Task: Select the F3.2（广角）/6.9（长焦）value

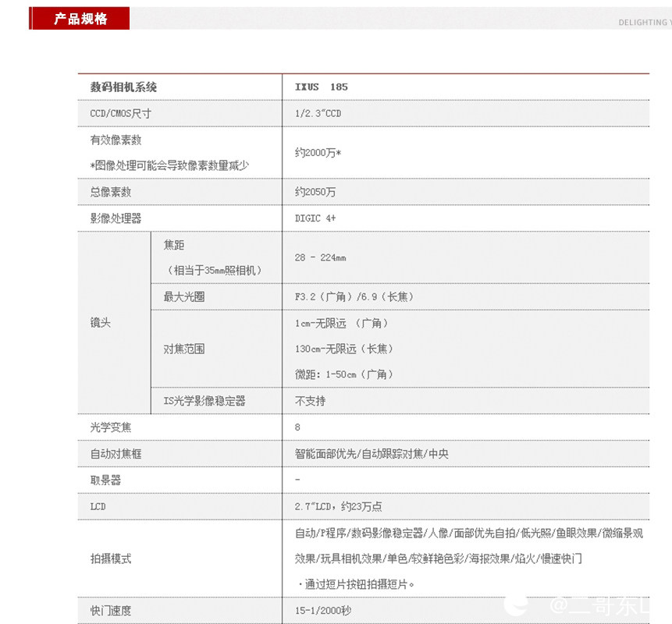Action: coord(354,297)
